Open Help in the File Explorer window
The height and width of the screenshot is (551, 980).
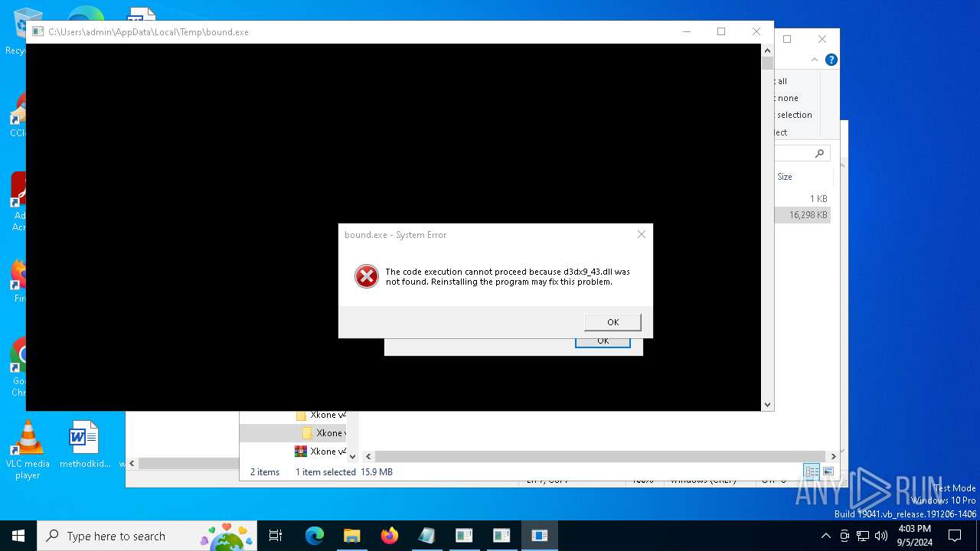[831, 60]
